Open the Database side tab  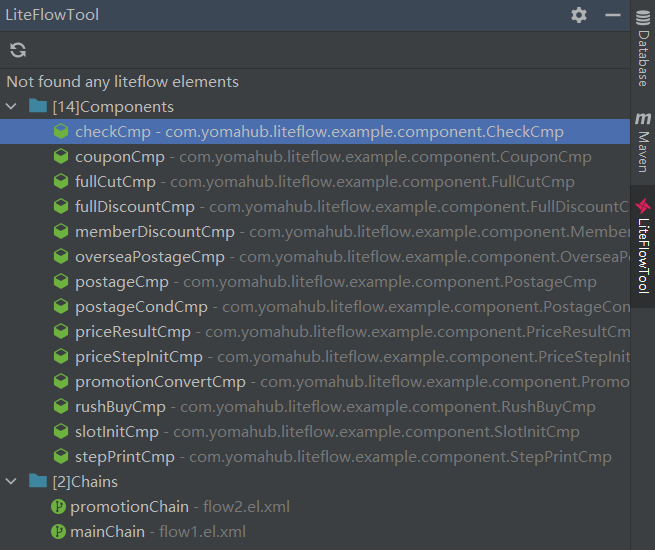[642, 50]
